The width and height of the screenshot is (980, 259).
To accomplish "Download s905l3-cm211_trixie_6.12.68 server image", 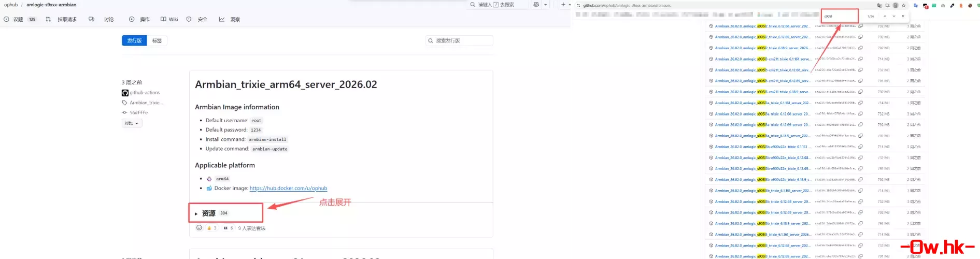I will coord(762,70).
